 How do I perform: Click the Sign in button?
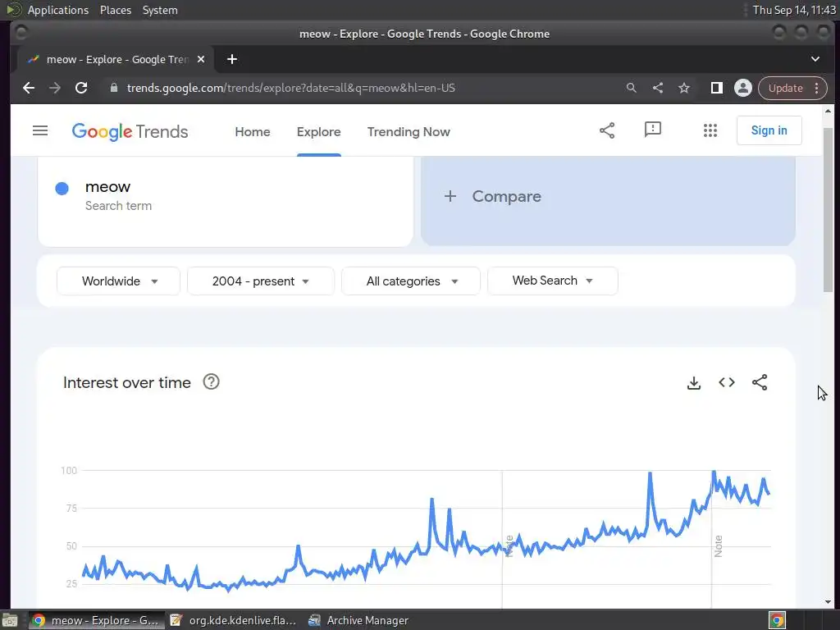769,130
